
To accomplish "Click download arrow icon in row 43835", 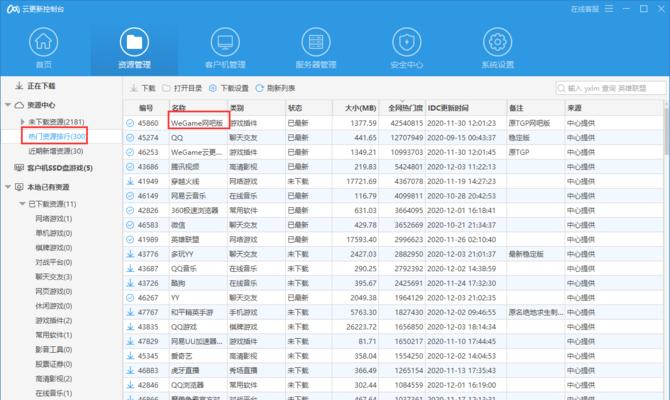I will click(130, 327).
